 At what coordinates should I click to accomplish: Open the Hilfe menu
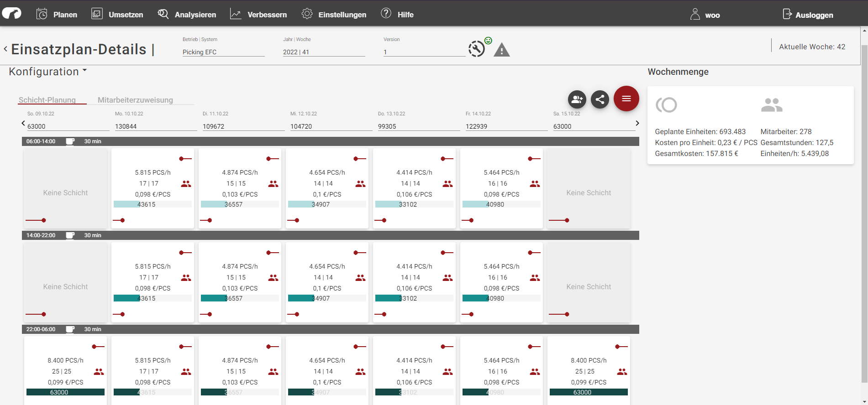397,15
